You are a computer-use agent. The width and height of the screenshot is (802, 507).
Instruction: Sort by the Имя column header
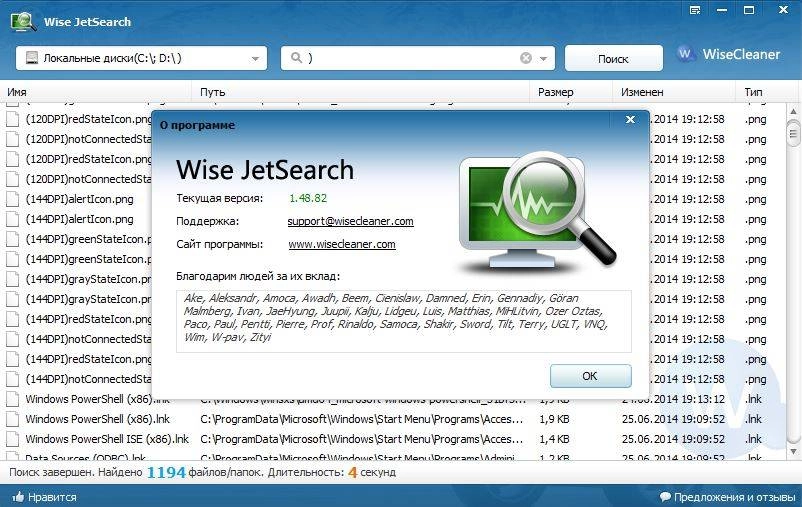tap(97, 92)
